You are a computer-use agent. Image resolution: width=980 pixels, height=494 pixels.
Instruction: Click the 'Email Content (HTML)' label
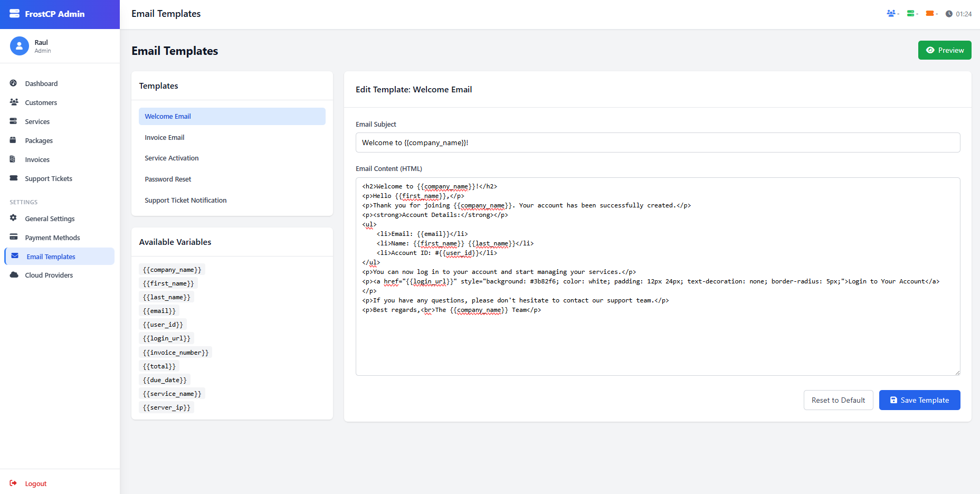point(389,169)
